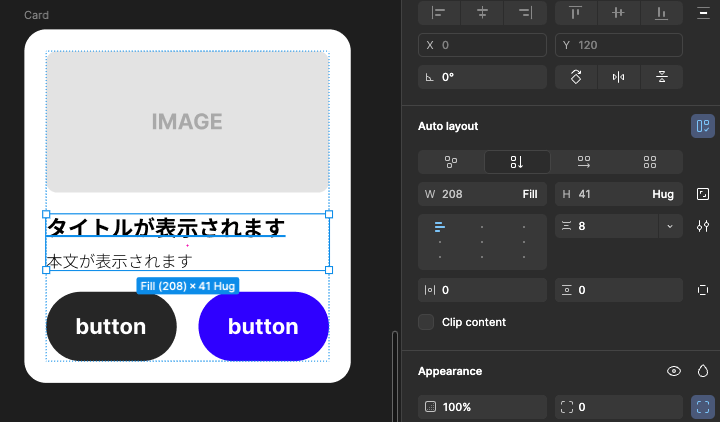The height and width of the screenshot is (422, 720).
Task: Enable the Clip content checkbox
Action: tap(426, 322)
